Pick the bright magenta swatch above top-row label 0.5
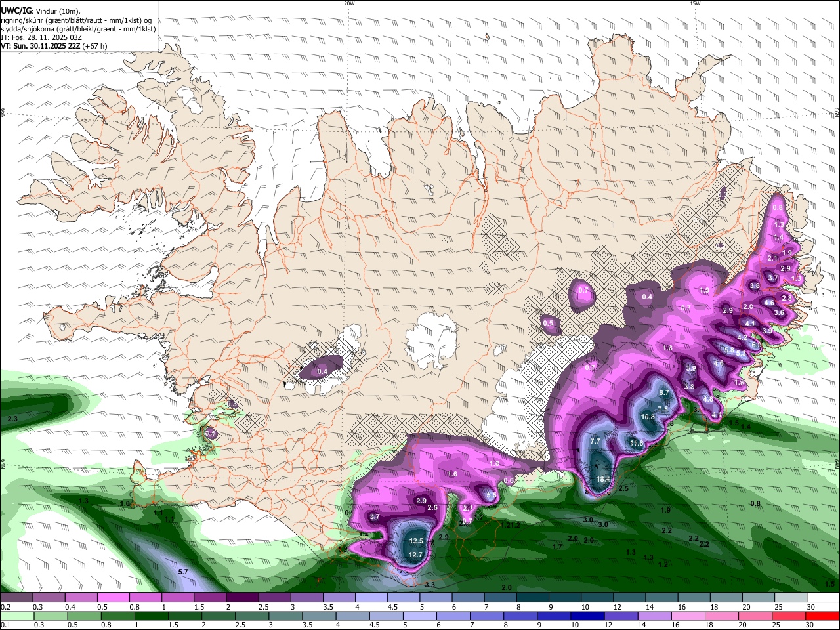This screenshot has height=630, width=840. (113, 598)
